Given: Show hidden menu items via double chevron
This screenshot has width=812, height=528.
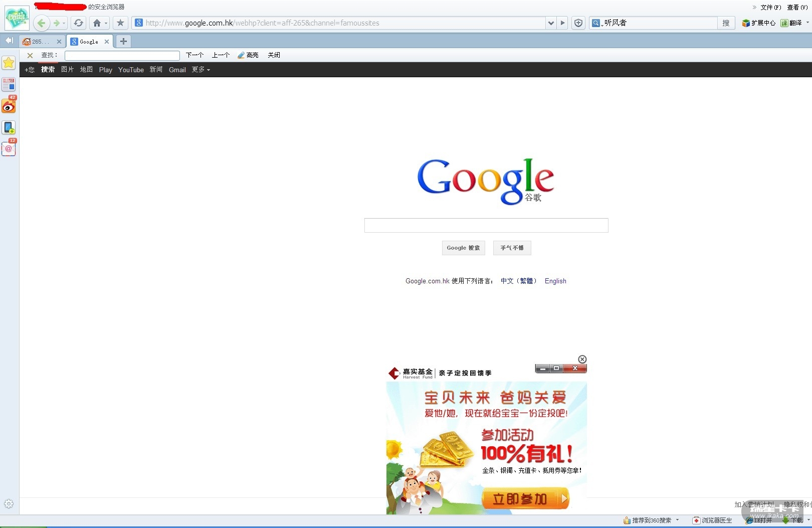Looking at the screenshot, I should click(754, 7).
